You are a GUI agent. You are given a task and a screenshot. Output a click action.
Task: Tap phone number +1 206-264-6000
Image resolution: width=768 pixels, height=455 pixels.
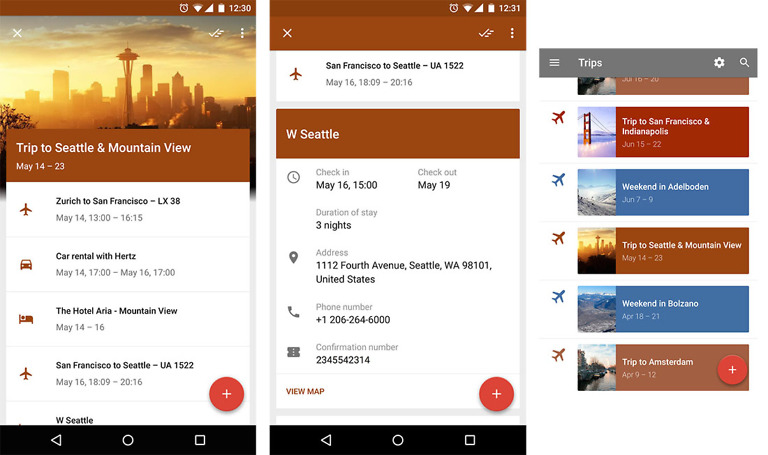tap(353, 320)
